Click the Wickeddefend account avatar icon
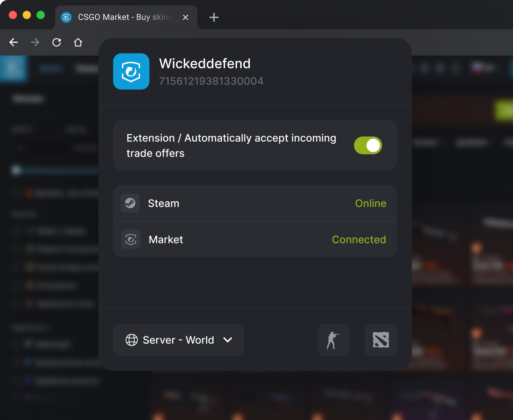 click(x=131, y=71)
